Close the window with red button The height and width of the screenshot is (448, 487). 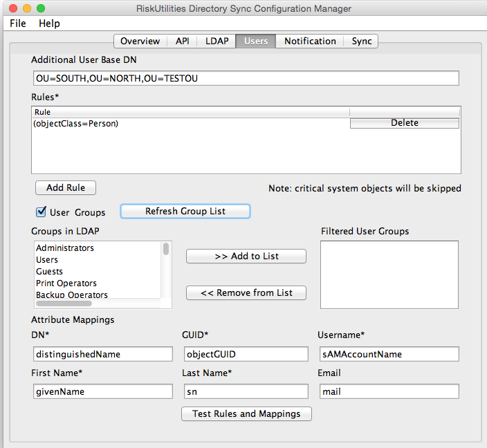point(13,8)
